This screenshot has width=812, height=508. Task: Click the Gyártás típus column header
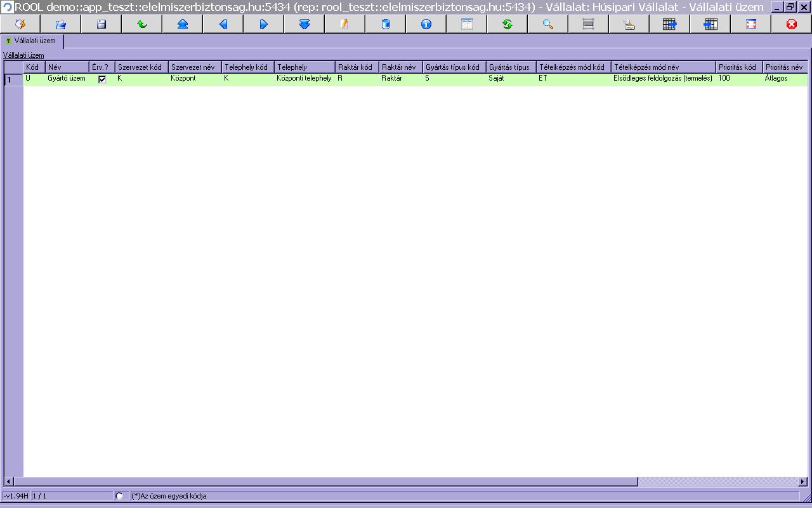[511, 67]
